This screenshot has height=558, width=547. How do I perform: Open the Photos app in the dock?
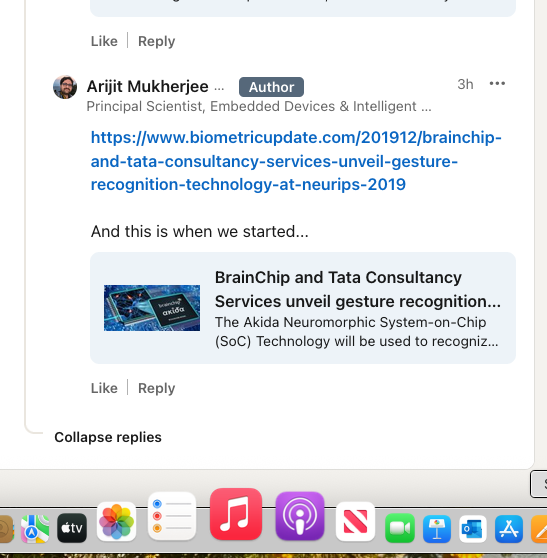pos(116,521)
